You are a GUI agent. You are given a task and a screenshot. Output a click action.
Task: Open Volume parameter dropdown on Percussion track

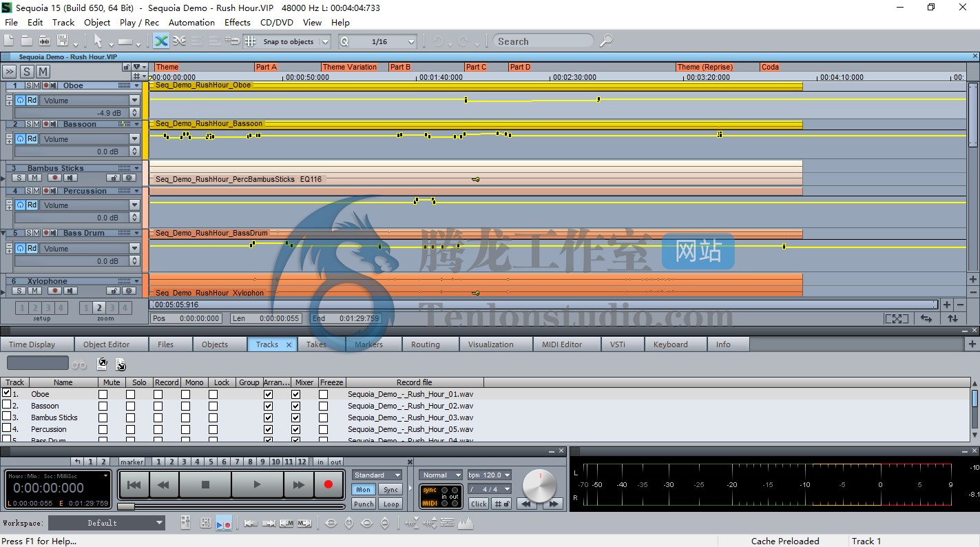coord(135,205)
